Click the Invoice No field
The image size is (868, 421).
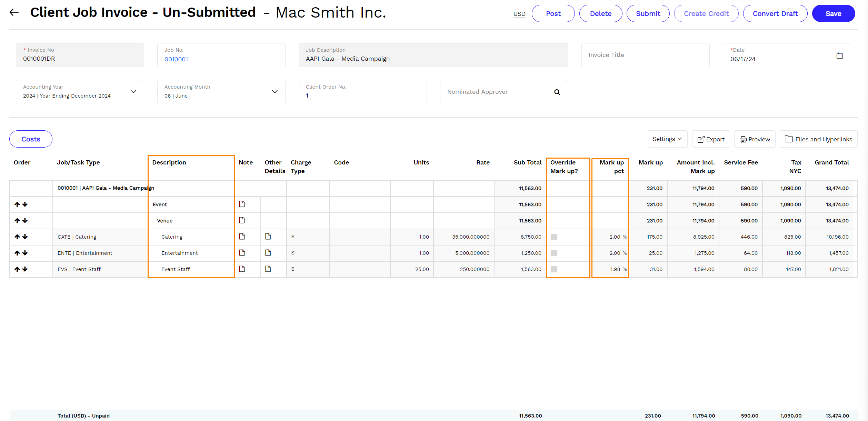pos(80,55)
